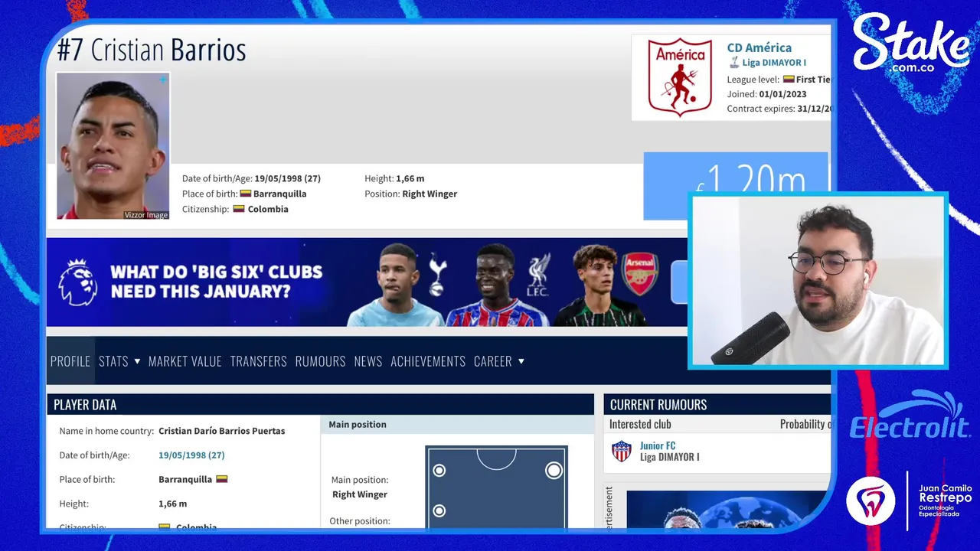Open the News tab
Image resolution: width=980 pixels, height=551 pixels.
tap(368, 361)
